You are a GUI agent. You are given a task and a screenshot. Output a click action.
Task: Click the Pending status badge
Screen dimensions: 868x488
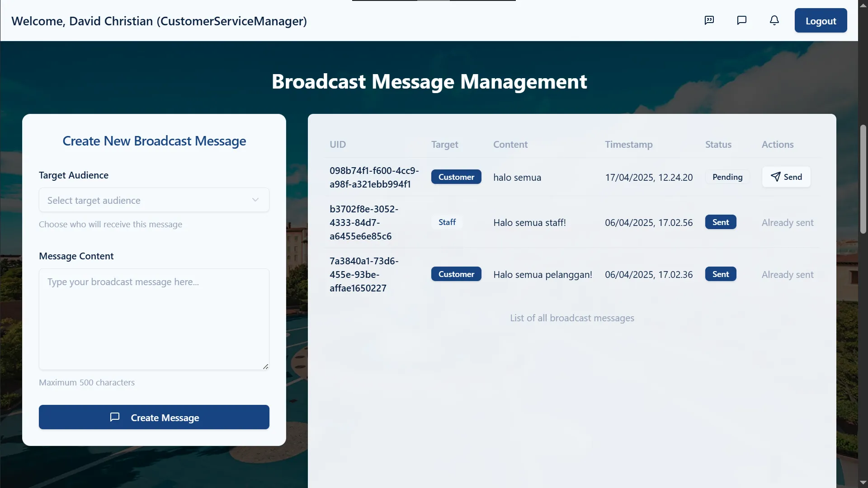(x=727, y=177)
